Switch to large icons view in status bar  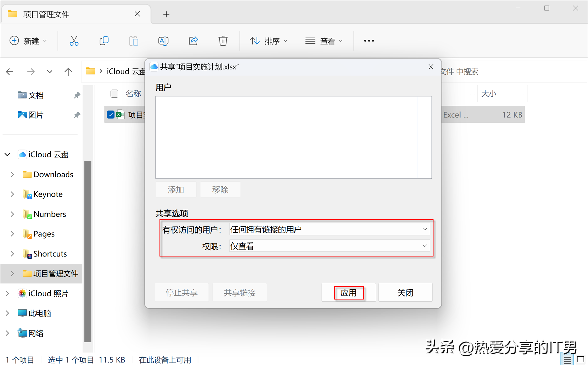click(x=581, y=360)
